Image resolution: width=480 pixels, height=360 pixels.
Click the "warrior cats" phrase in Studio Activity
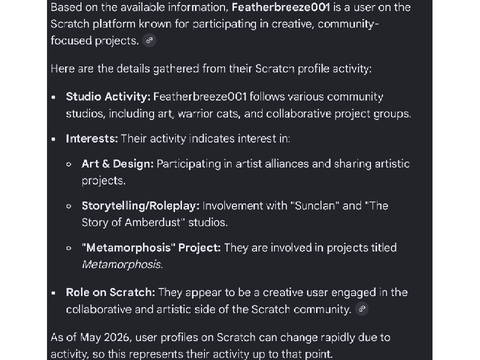point(209,114)
